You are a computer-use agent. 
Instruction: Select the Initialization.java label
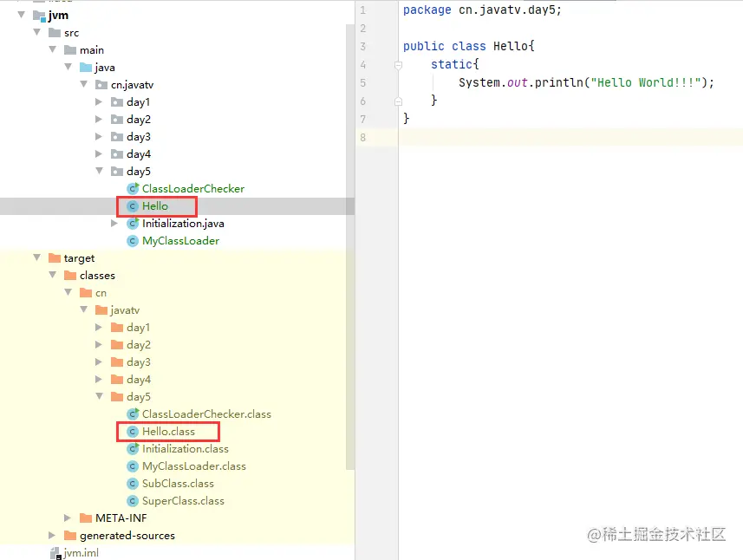point(184,223)
